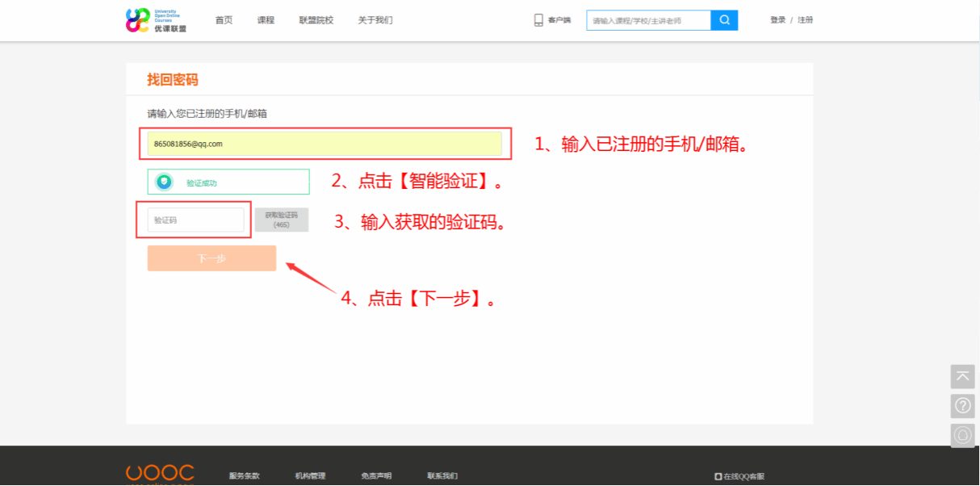Click the UOOC logo in footer
The height and width of the screenshot is (486, 980).
click(160, 474)
